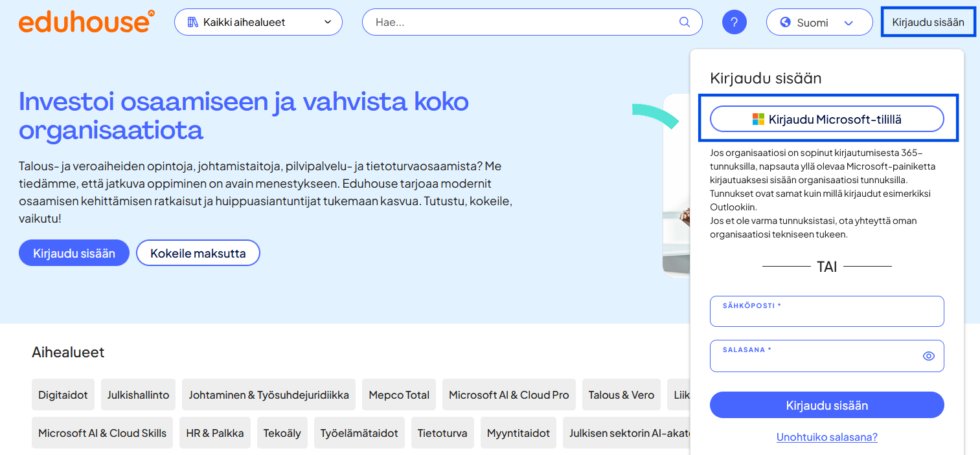Select the Mepco Total topic
The image size is (980, 455).
click(399, 395)
